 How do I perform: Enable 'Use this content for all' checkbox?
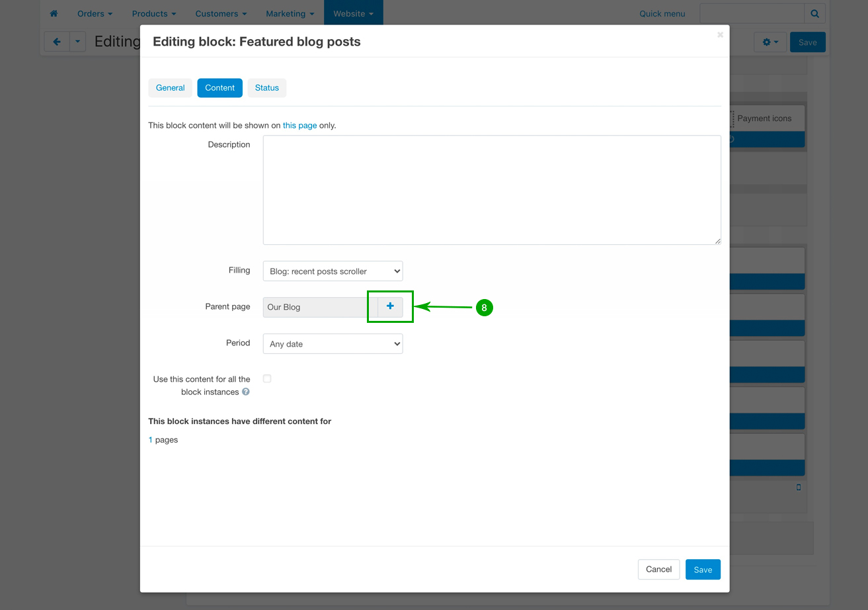click(267, 378)
